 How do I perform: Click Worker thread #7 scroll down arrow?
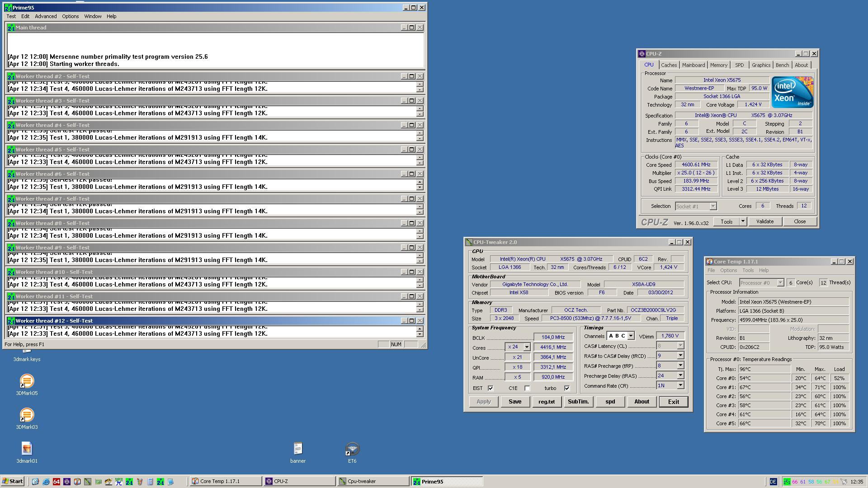tap(420, 212)
